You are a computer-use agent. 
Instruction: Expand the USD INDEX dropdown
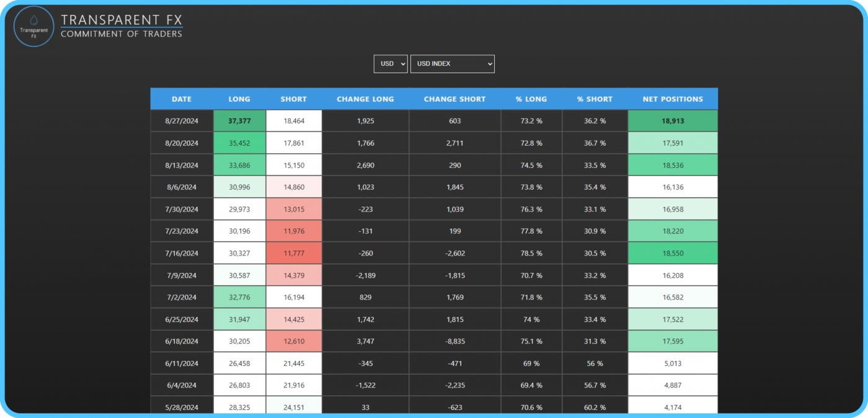pos(452,64)
